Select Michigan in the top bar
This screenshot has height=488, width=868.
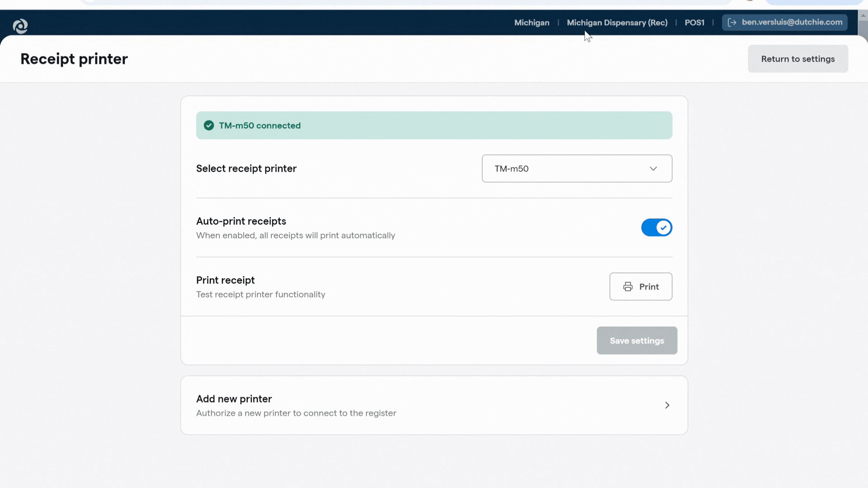tap(532, 23)
